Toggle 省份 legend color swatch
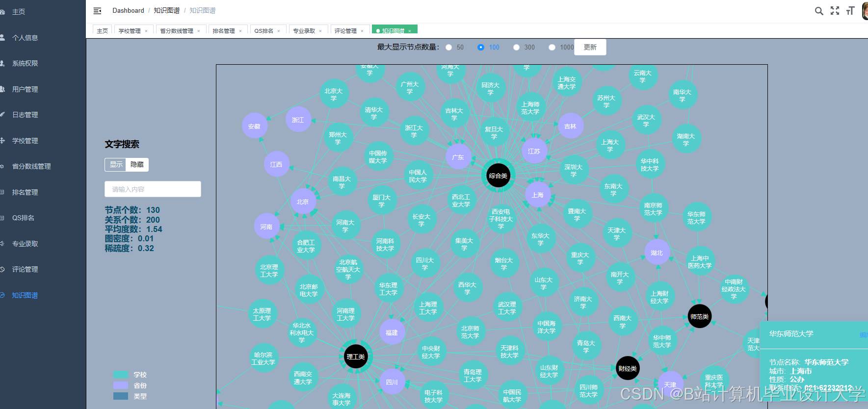This screenshot has width=868, height=409. [121, 385]
